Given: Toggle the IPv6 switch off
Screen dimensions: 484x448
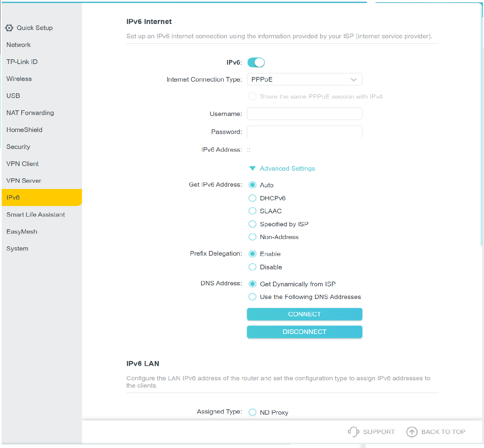Looking at the screenshot, I should click(256, 62).
